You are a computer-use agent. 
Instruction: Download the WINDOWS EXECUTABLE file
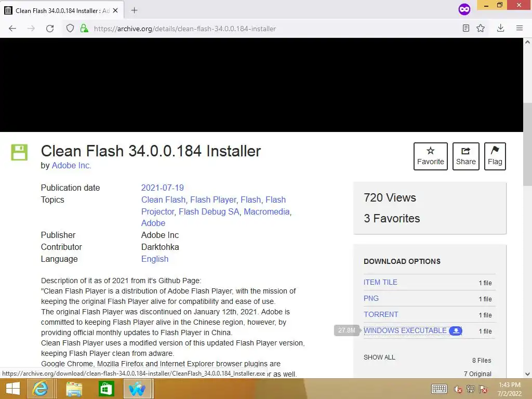[405, 330]
